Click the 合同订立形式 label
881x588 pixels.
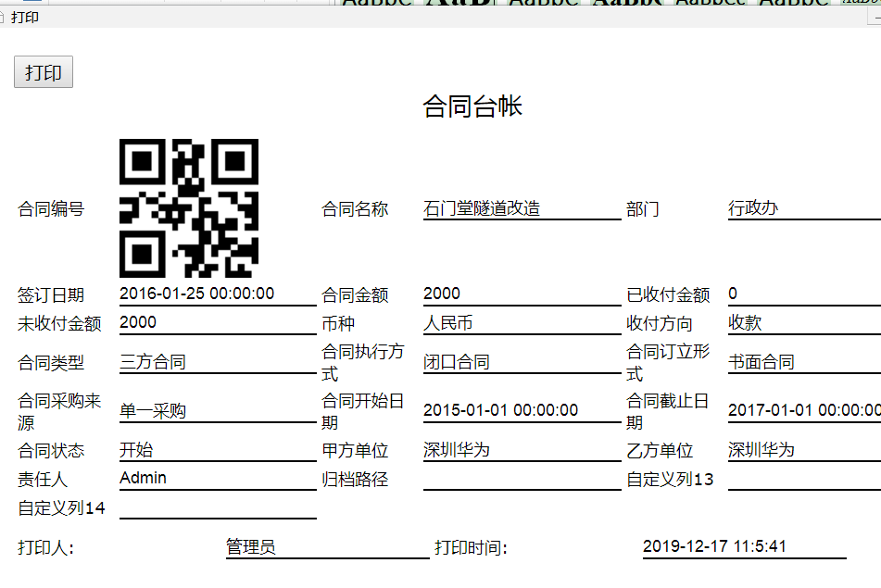point(668,362)
